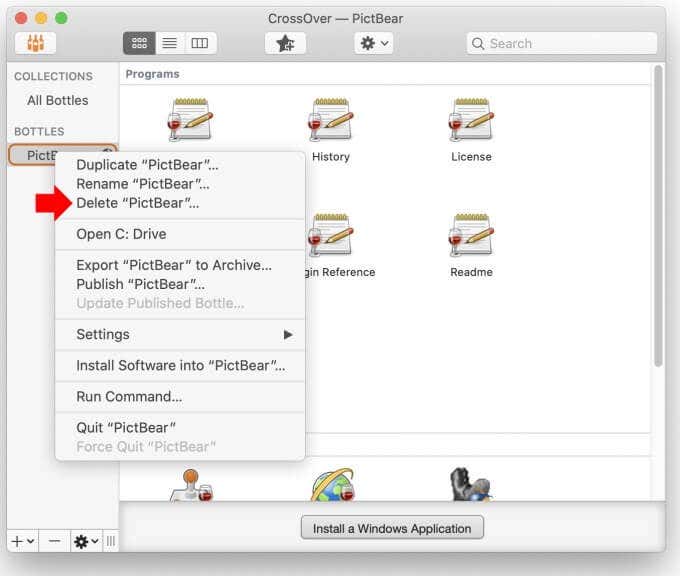Click the programs list vertical scrollbar
The height and width of the screenshot is (576, 680).
658,216
